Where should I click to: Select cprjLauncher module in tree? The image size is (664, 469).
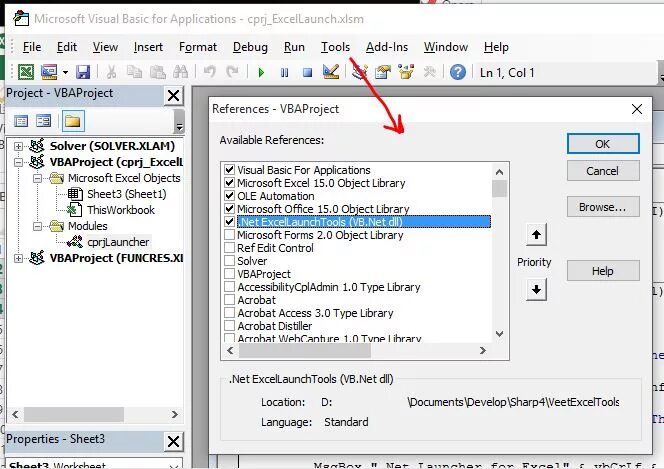(118, 242)
